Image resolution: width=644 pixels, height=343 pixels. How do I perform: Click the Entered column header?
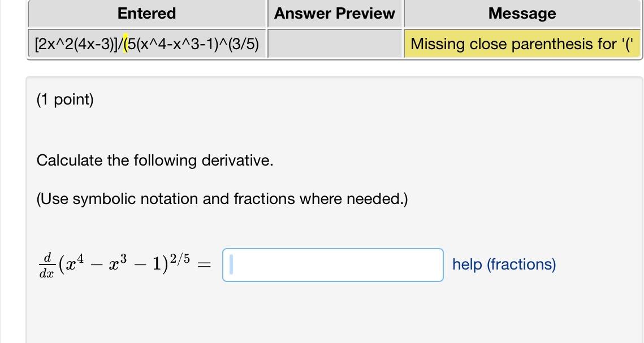146,14
